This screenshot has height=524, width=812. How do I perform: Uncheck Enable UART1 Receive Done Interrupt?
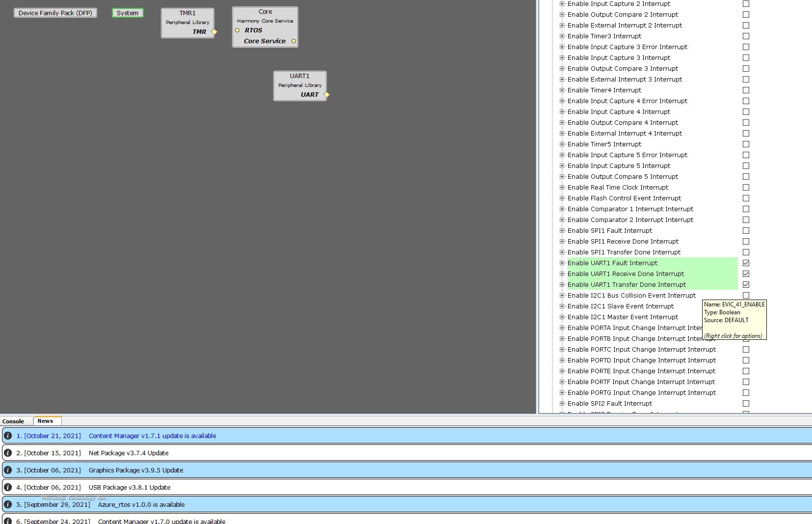tap(746, 274)
